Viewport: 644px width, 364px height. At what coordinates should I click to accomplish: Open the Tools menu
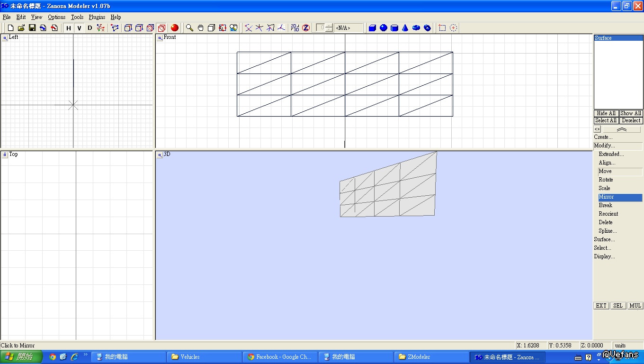pyautogui.click(x=77, y=17)
